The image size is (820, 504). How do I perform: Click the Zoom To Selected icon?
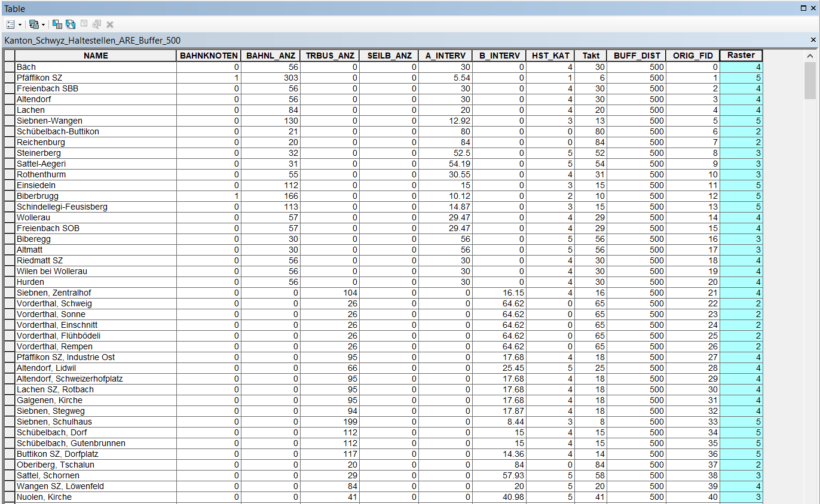[x=96, y=24]
